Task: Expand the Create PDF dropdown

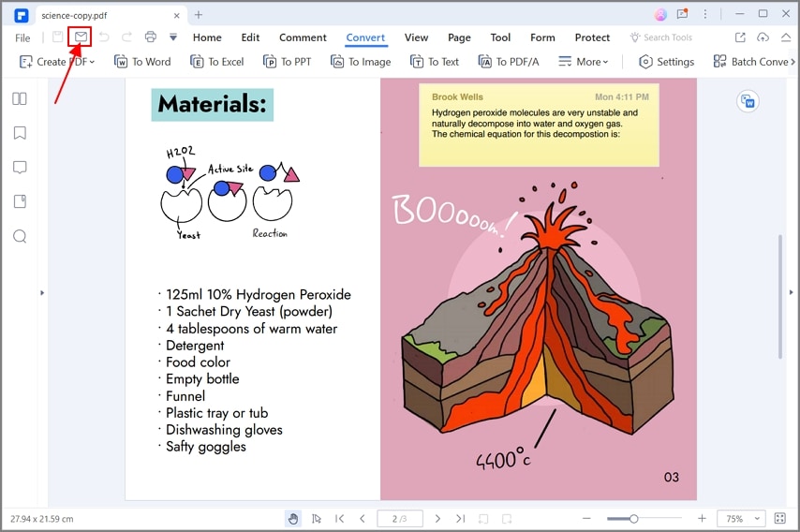Action: tap(56, 62)
